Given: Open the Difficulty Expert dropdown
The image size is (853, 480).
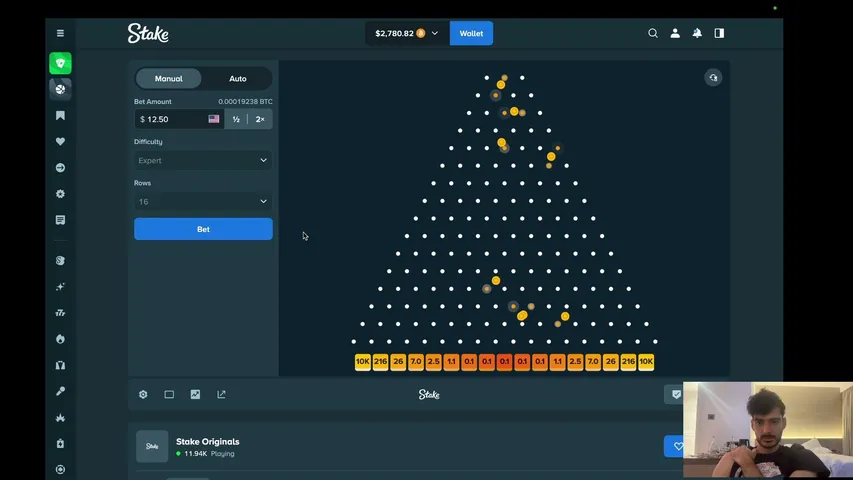Looking at the screenshot, I should (203, 161).
